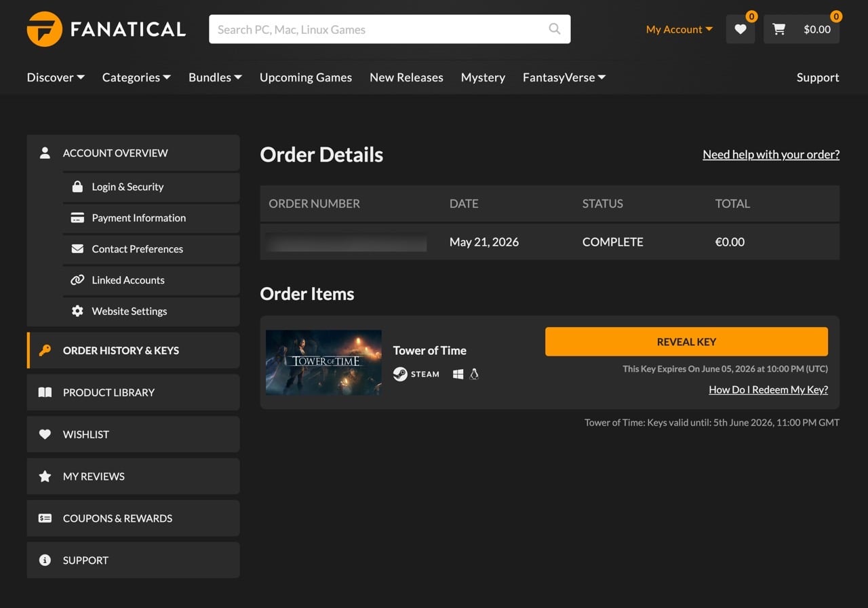This screenshot has height=608, width=868.
Task: Open Support in the top navigation
Action: click(818, 77)
